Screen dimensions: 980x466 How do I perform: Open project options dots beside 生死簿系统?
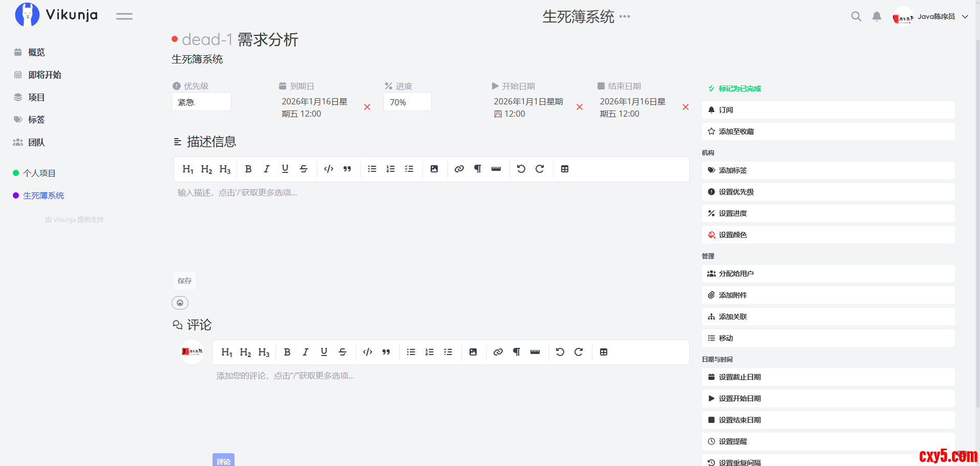click(x=625, y=16)
